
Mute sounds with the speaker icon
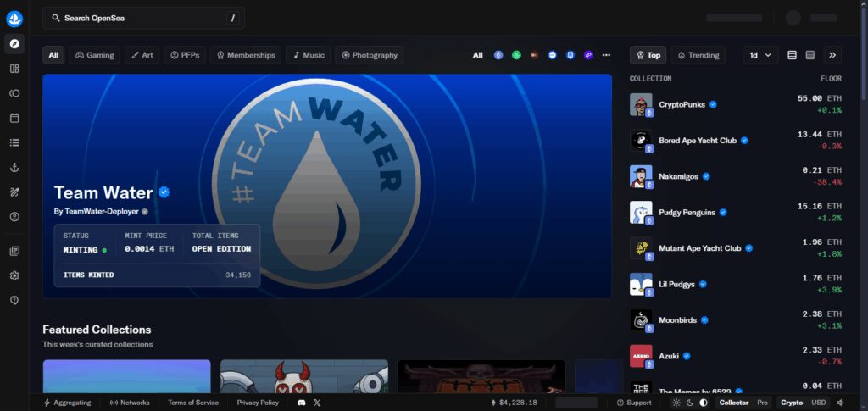tap(841, 403)
